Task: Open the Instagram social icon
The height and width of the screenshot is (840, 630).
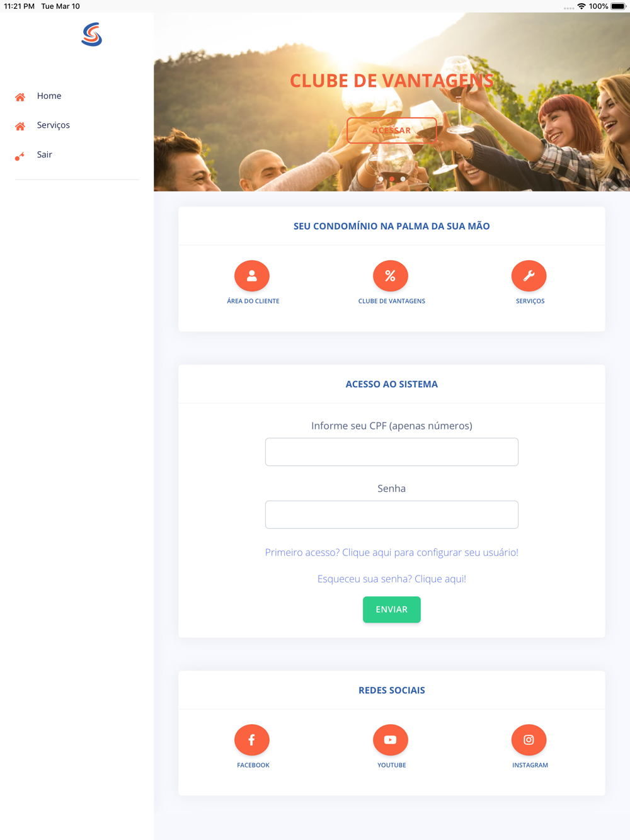Action: 529,740
